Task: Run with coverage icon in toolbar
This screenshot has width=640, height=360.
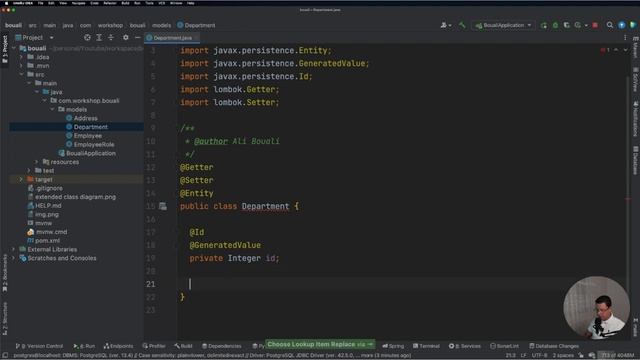Action: pyautogui.click(x=567, y=25)
